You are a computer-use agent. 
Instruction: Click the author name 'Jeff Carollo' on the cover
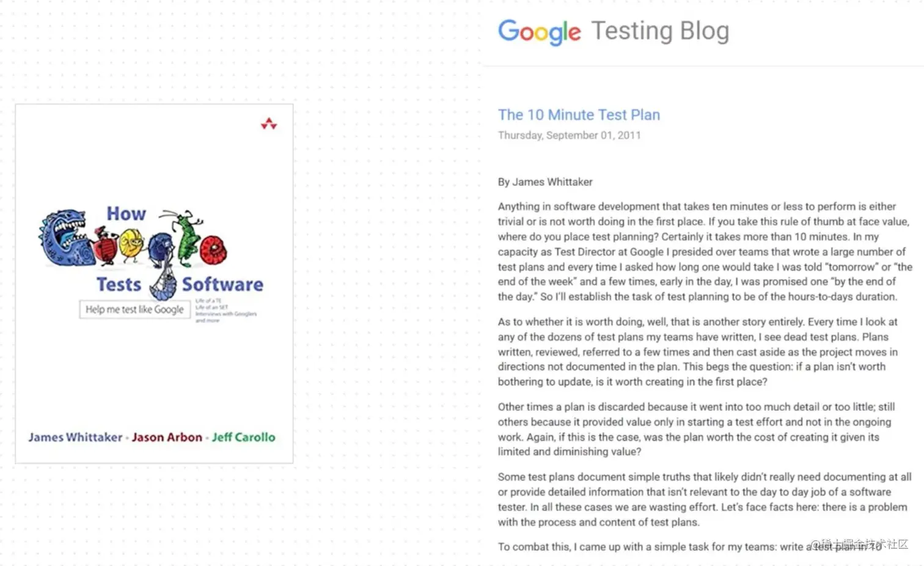point(243,437)
